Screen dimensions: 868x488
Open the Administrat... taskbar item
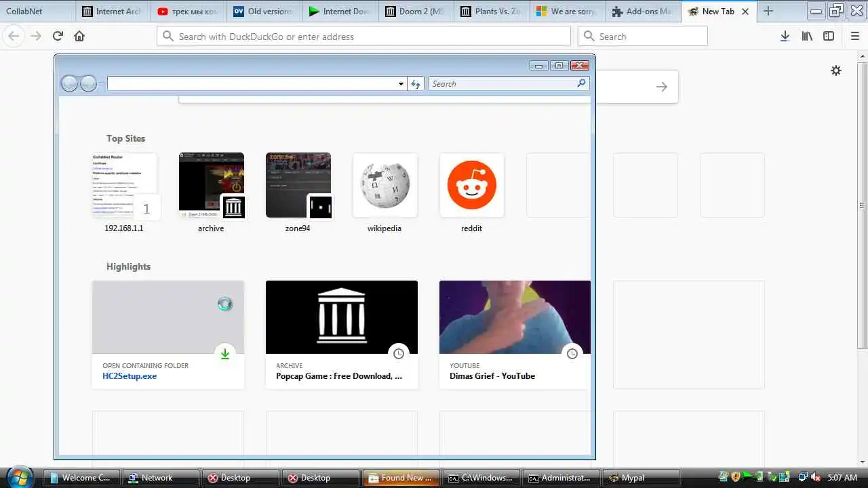click(561, 478)
